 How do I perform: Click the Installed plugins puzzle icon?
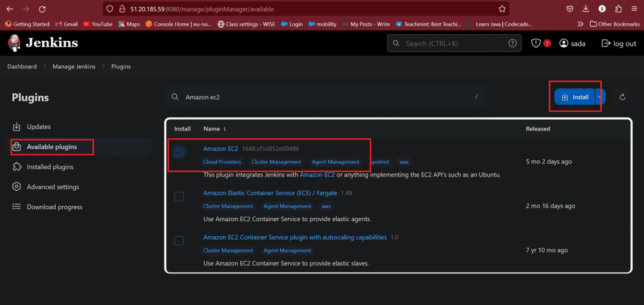click(16, 167)
